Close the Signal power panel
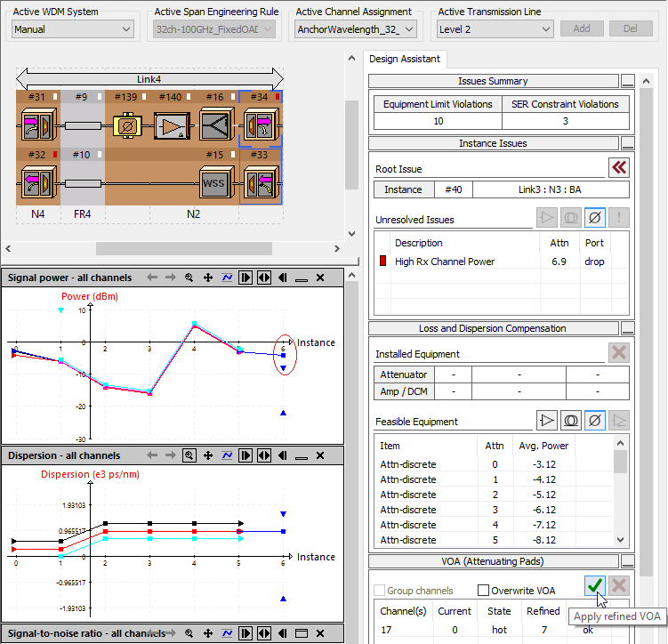The width and height of the screenshot is (668, 644). [320, 278]
